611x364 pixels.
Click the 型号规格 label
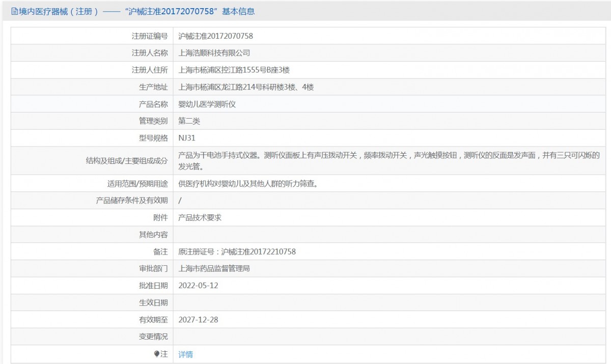click(153, 138)
